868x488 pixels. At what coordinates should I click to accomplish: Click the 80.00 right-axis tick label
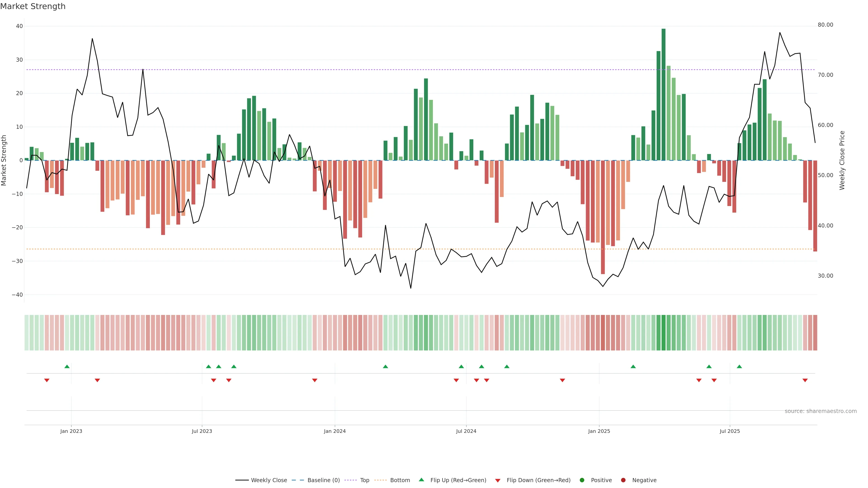pyautogui.click(x=825, y=25)
